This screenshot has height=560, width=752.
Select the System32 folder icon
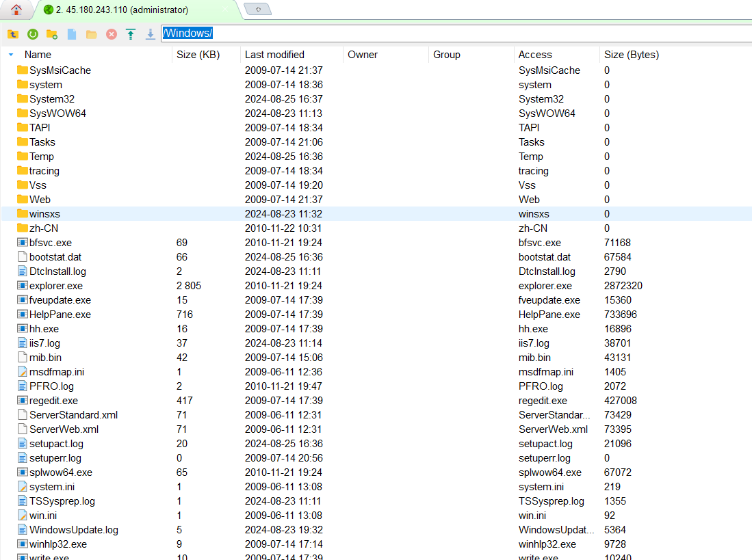tap(22, 98)
